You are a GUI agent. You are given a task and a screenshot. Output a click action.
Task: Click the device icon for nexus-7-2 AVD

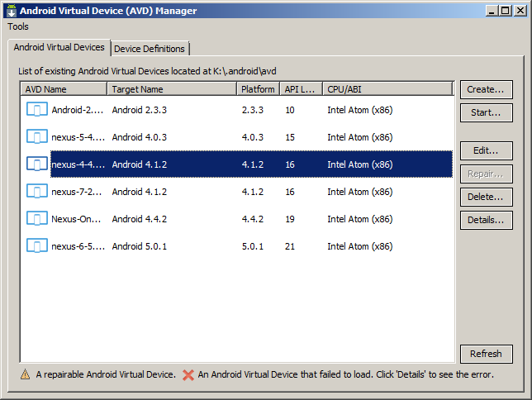37,192
